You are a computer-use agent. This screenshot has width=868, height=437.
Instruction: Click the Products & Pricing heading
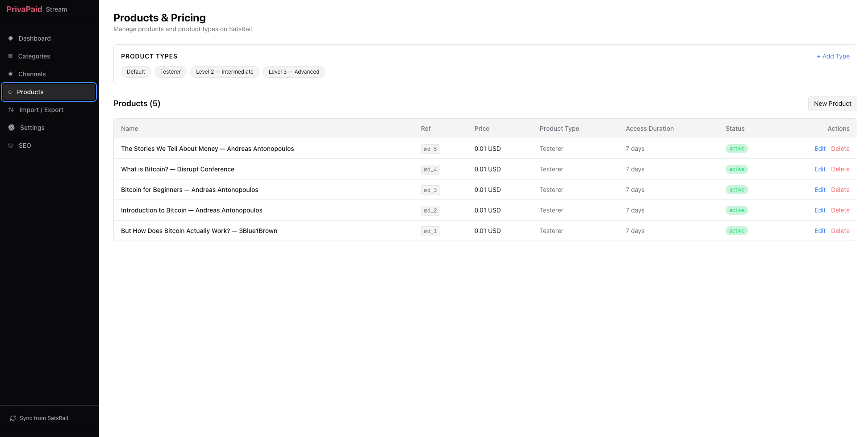159,18
